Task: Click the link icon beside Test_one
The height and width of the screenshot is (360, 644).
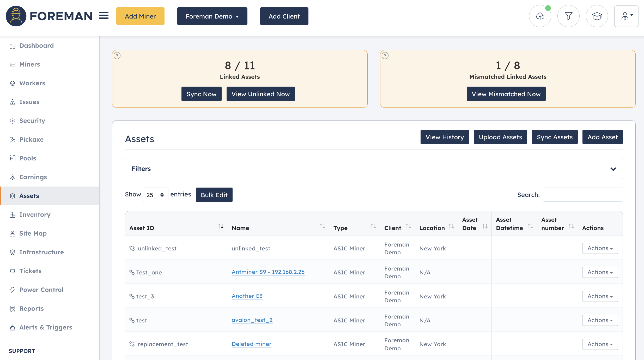Action: [132, 272]
